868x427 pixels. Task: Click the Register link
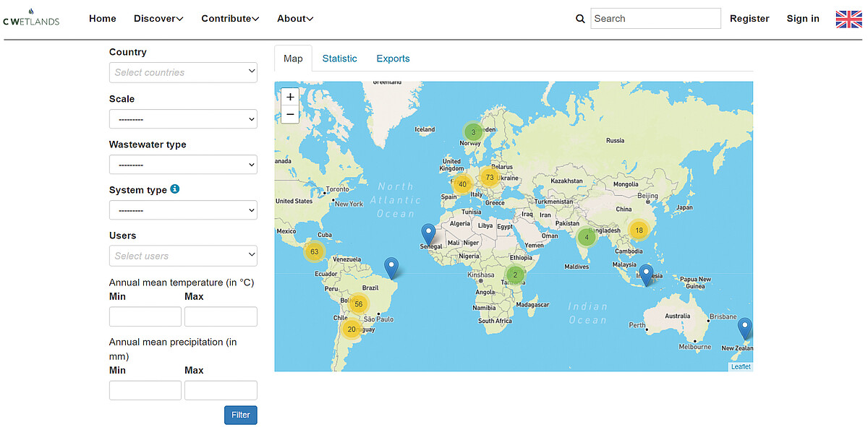point(749,19)
